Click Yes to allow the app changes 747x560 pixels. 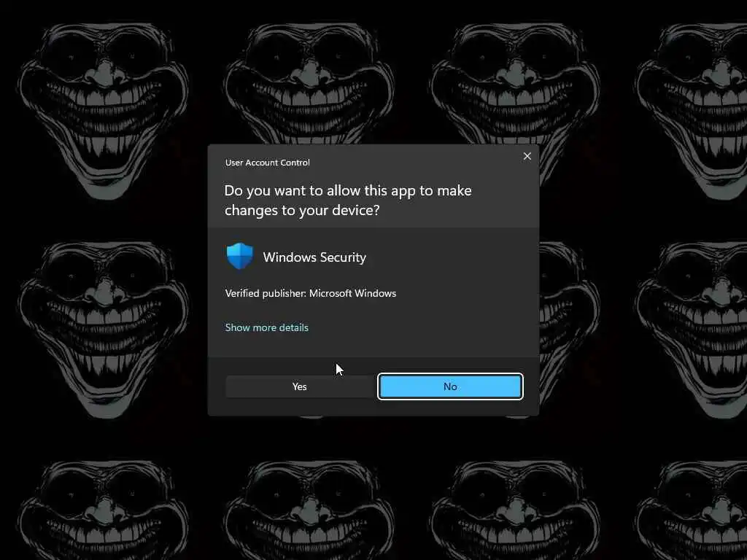300,386
